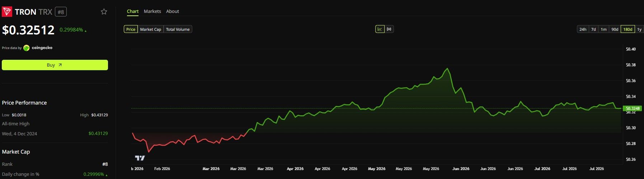Add TRON to favorites with star icon
The height and width of the screenshot is (179, 644).
(x=104, y=11)
